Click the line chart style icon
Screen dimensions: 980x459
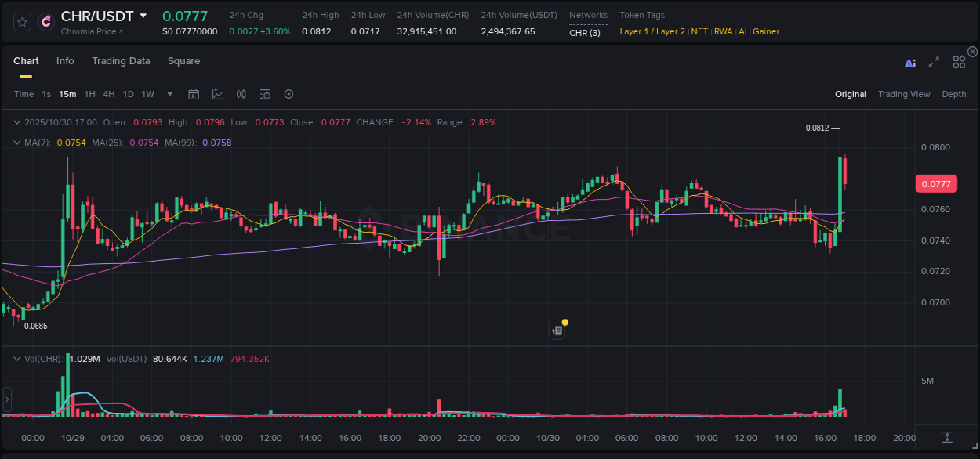217,94
